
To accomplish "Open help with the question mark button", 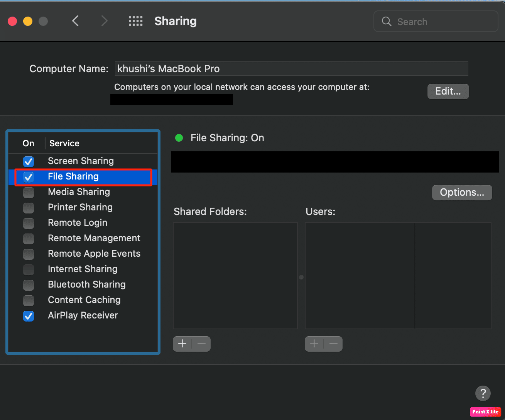I will click(483, 393).
